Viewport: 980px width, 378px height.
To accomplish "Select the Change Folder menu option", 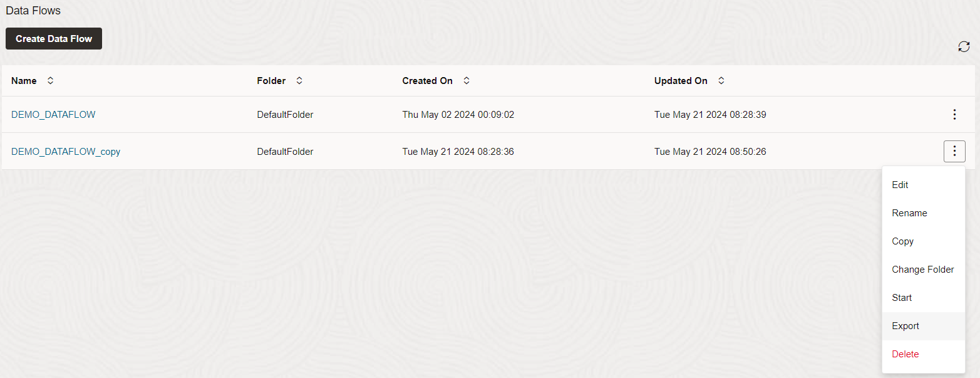I will (x=922, y=270).
